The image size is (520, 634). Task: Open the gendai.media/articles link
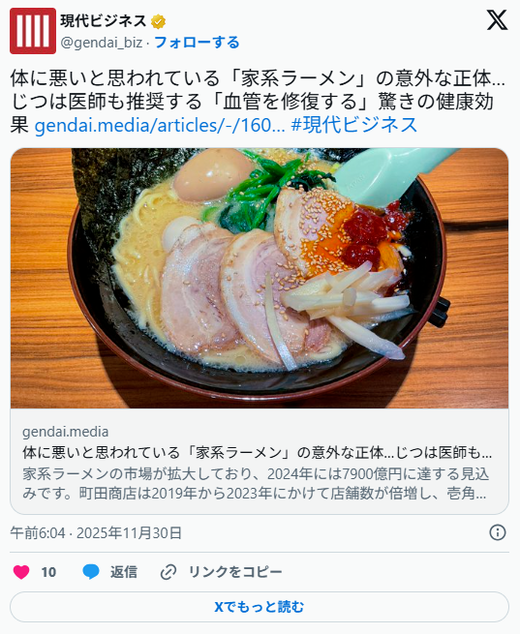coord(160,125)
